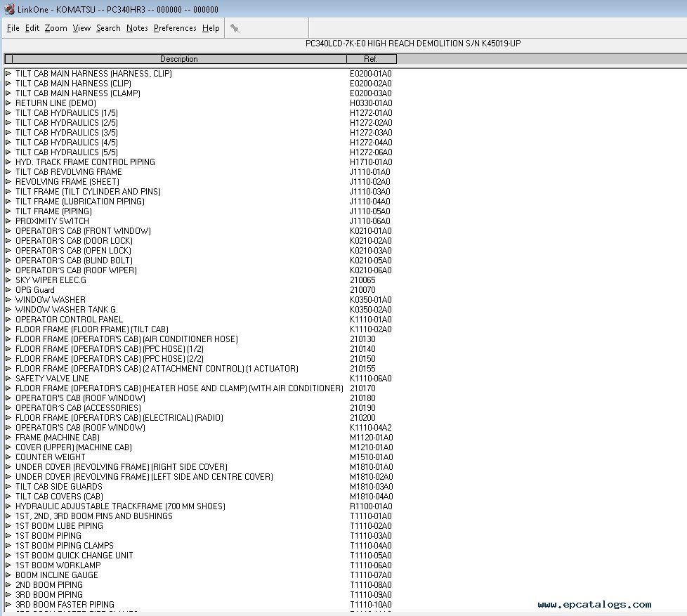The image size is (687, 616).
Task: Select TILT CAB HYDRAULICS (2/5) entry
Action: (x=67, y=123)
